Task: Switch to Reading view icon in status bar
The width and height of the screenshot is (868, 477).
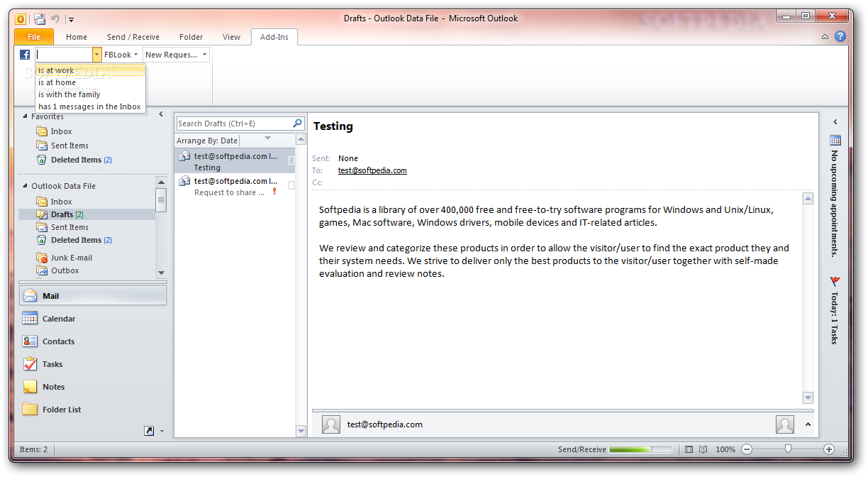Action: (703, 449)
